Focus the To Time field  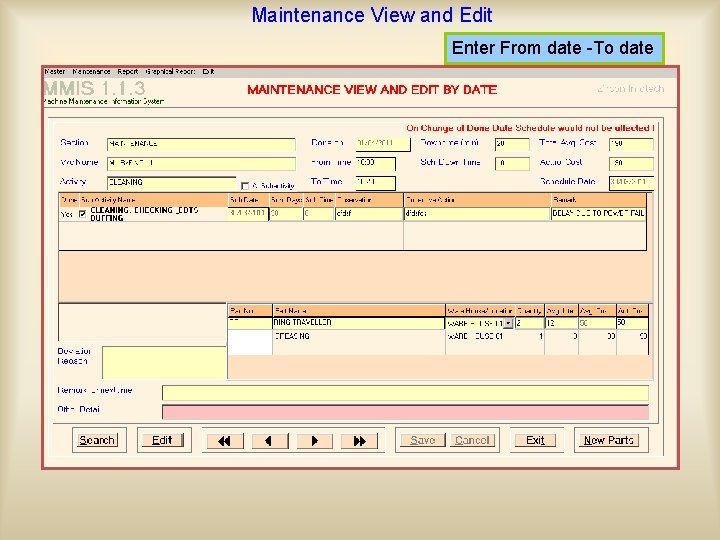[x=375, y=183]
